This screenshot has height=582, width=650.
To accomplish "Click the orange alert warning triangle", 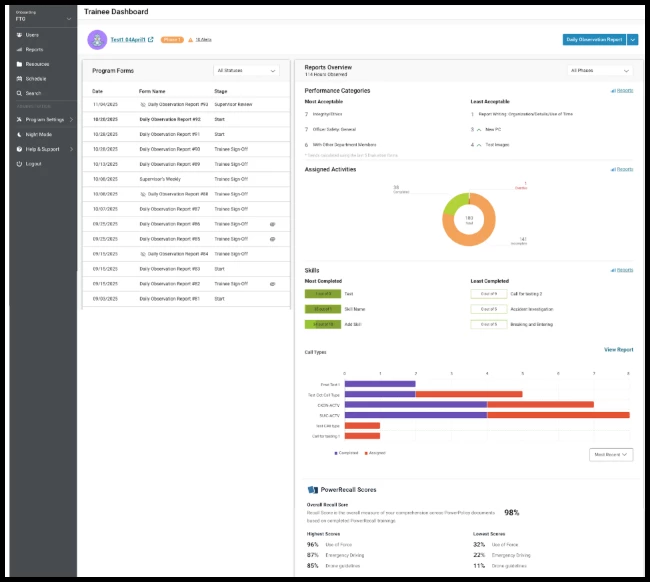I will (x=191, y=40).
